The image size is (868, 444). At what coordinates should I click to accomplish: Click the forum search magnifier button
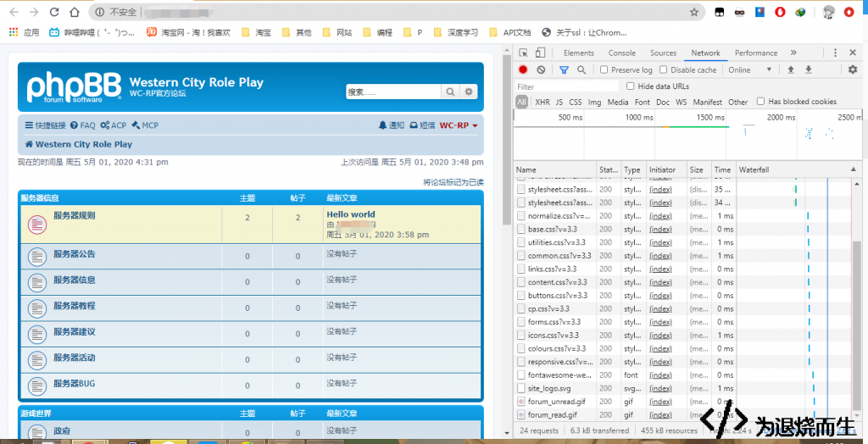450,92
